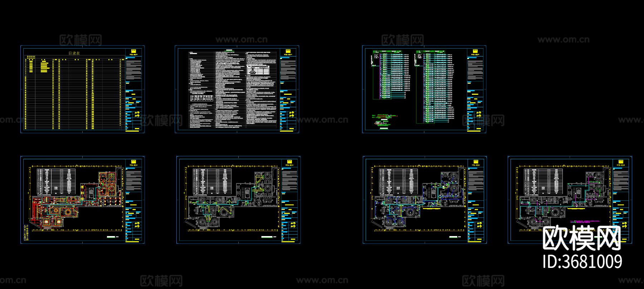This screenshot has height=289, width=644.
Task: Select the 目录表 drawing index sheet
Action: 83,89
